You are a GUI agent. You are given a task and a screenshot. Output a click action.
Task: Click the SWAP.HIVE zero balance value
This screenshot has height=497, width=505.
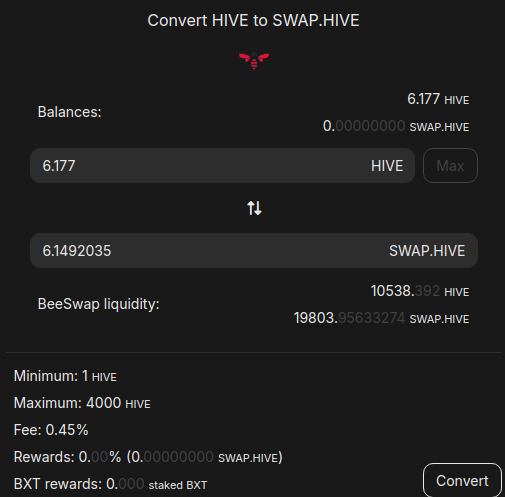pos(396,126)
